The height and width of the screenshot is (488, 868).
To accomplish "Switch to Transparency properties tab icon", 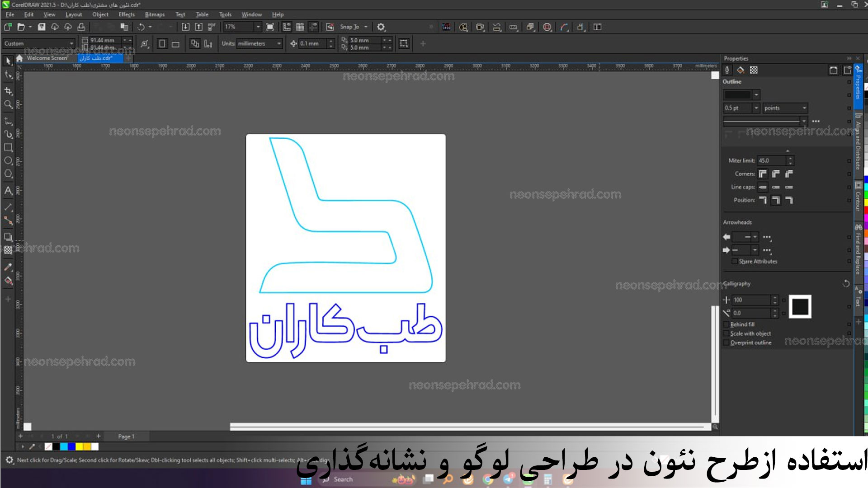I will click(754, 70).
